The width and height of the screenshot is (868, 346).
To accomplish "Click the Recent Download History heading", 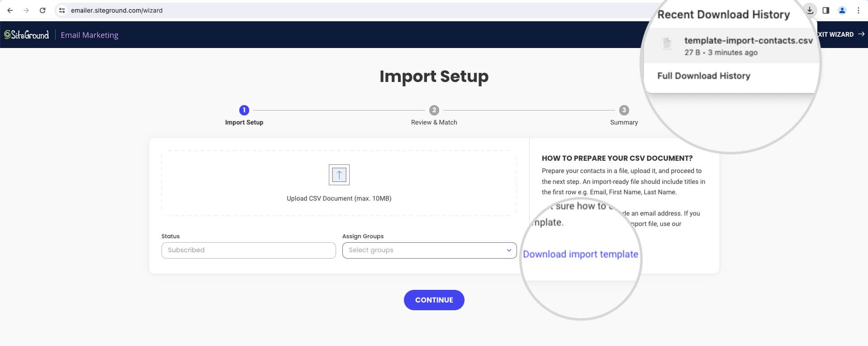I will pyautogui.click(x=724, y=14).
